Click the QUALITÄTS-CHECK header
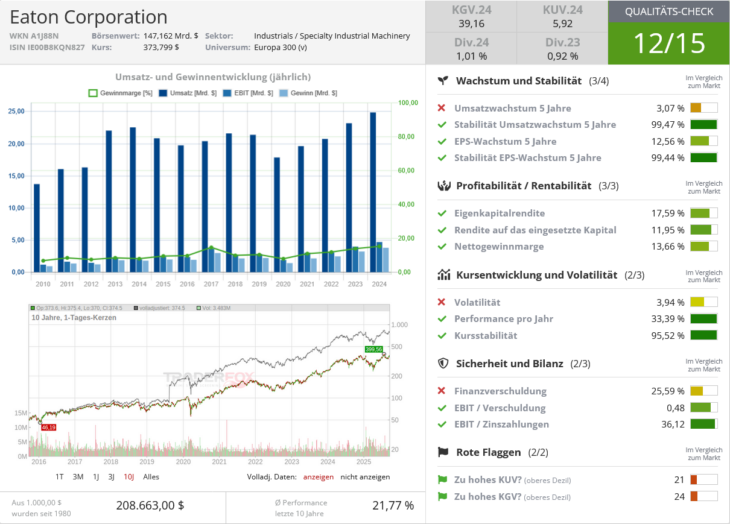The image size is (730, 524). click(x=669, y=12)
